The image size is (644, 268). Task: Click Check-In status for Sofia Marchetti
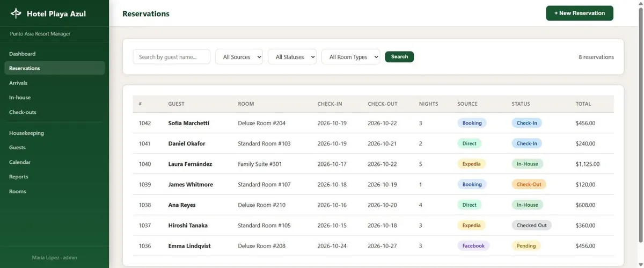tap(527, 123)
